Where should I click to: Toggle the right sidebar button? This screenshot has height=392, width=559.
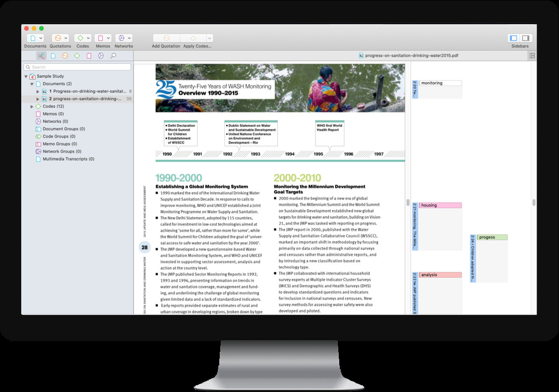tap(525, 38)
